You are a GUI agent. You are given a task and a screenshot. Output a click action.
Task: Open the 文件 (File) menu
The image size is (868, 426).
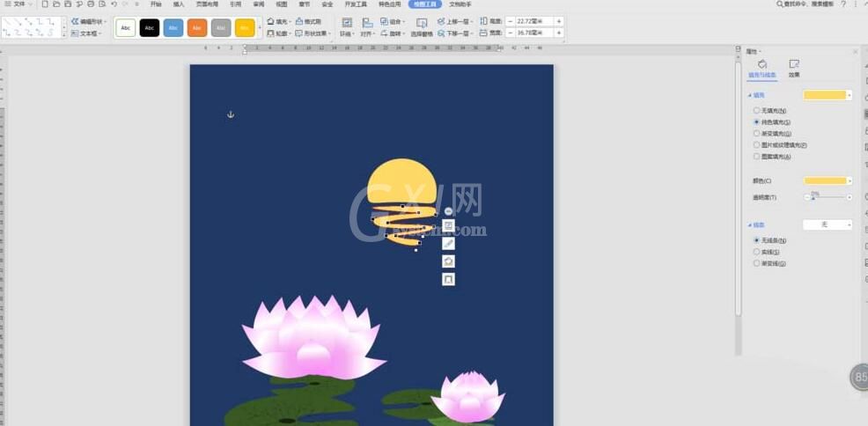pyautogui.click(x=18, y=4)
